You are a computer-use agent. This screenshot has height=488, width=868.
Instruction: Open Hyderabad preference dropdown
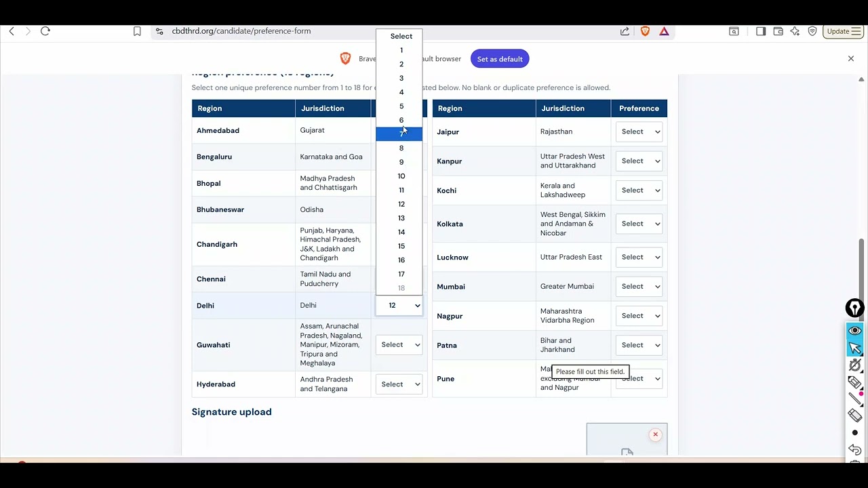(399, 384)
